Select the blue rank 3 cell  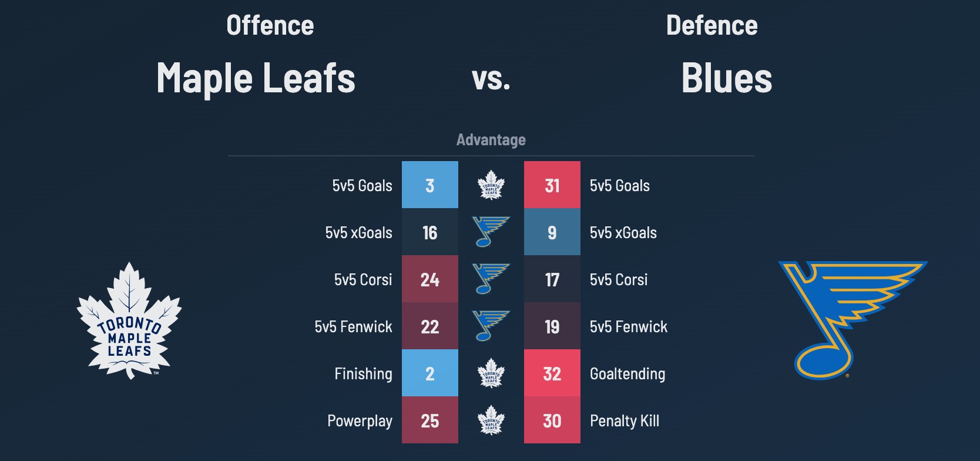[x=430, y=185]
